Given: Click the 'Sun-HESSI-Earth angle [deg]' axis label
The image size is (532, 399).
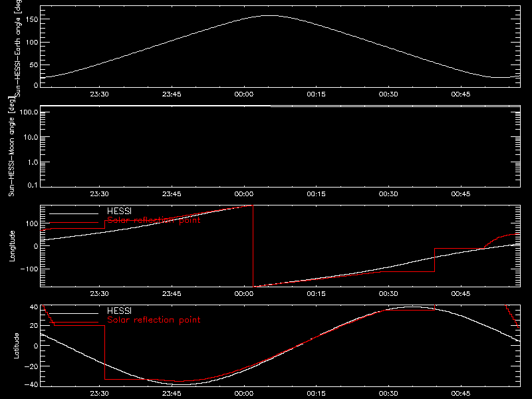Looking at the screenshot, I should pos(18,49).
